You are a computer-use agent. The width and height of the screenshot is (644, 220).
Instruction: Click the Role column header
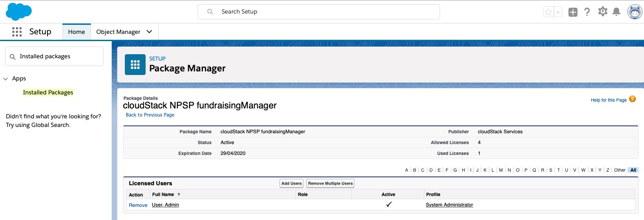coord(303,195)
